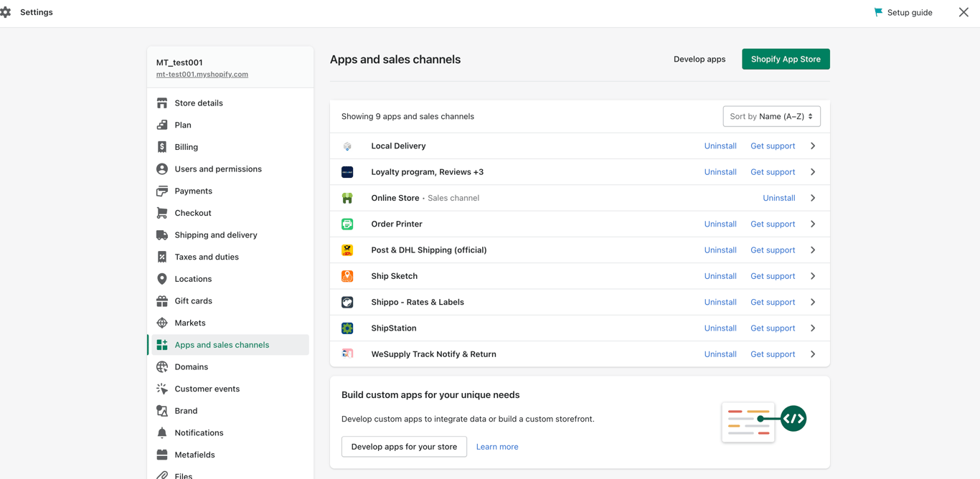The height and width of the screenshot is (479, 980).
Task: Click the Loyalty program app icon
Action: (347, 172)
